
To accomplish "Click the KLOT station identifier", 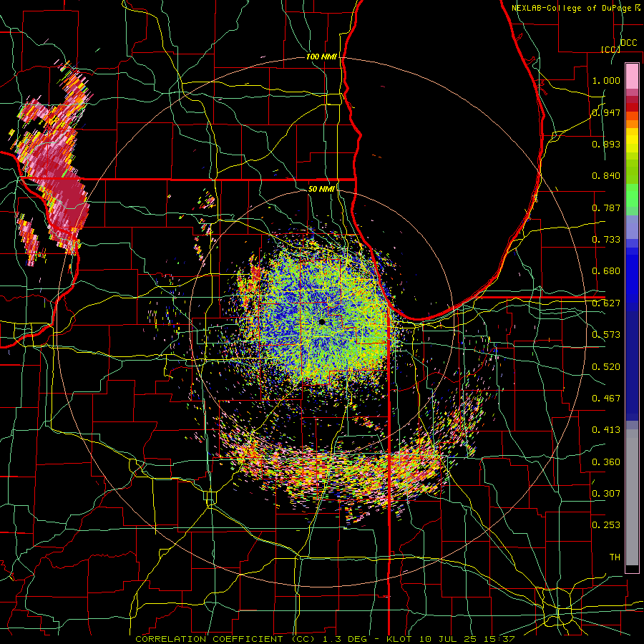I will 401,639.
